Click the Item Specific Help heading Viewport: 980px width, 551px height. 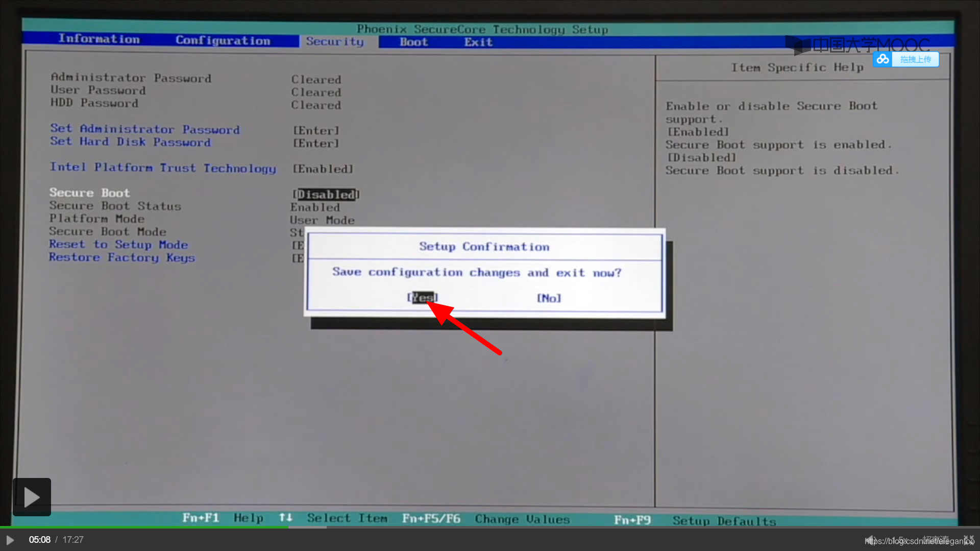click(x=797, y=67)
